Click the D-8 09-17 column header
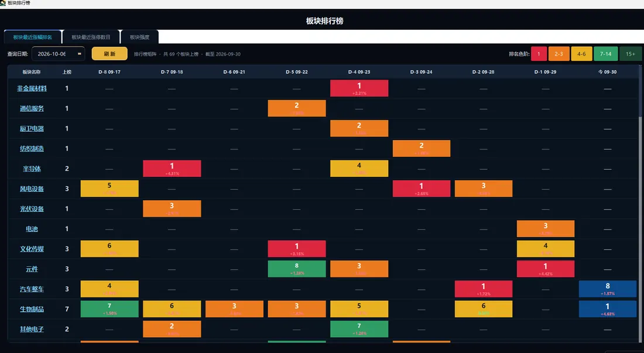 click(x=109, y=72)
